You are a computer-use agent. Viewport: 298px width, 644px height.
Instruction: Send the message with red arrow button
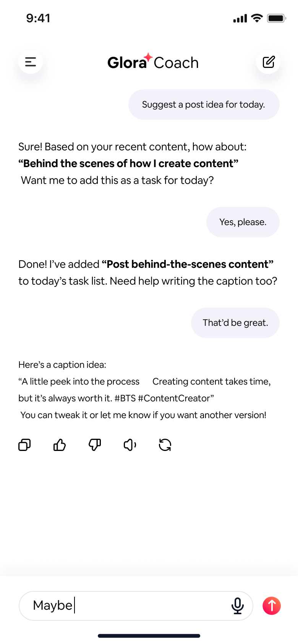(x=272, y=605)
